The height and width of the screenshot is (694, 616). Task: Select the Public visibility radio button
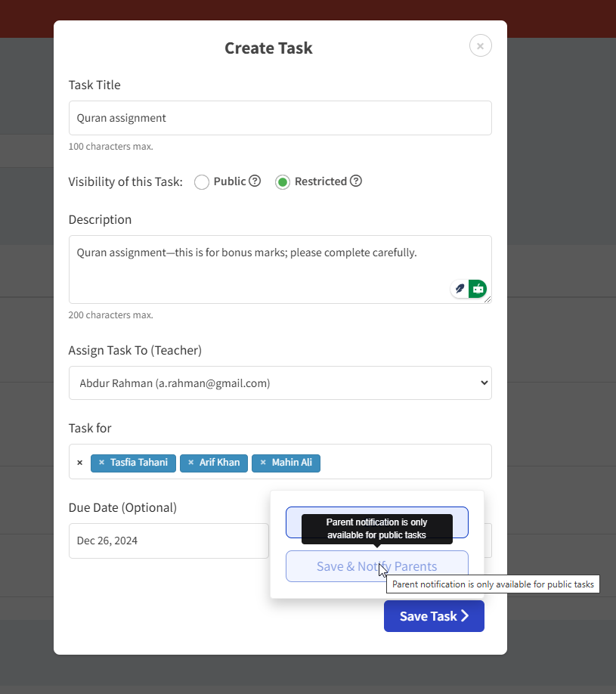202,182
